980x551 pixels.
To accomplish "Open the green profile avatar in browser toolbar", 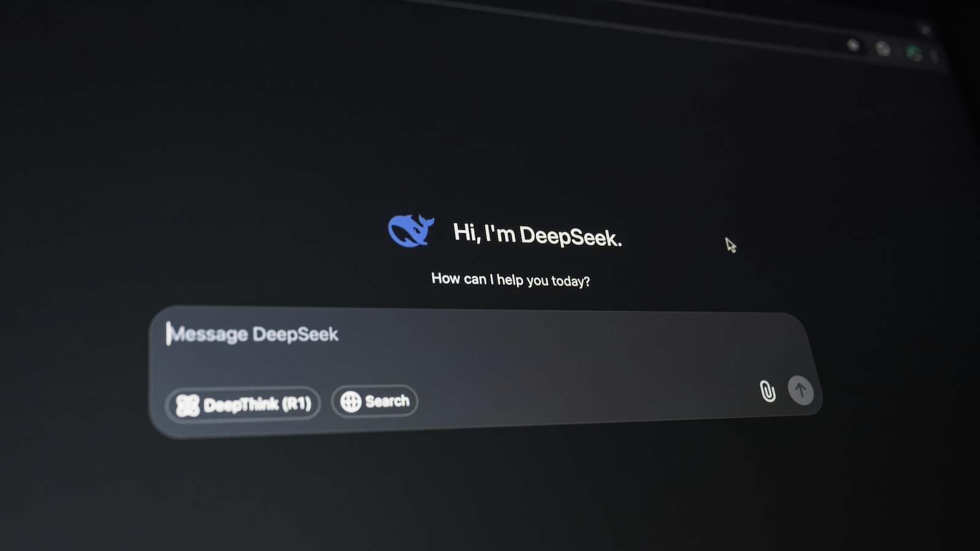I will pyautogui.click(x=914, y=53).
